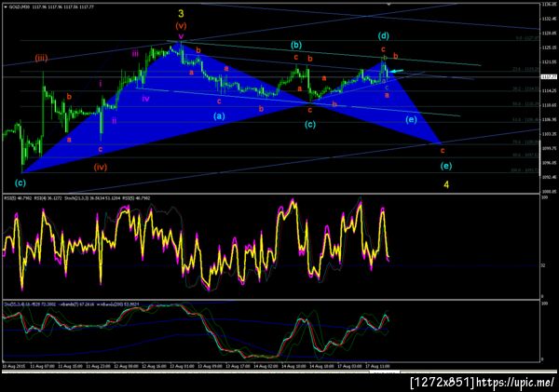Viewport: 559px width, 392px height.
Task: Select the cyan '(b)' wave label
Action: (296, 45)
